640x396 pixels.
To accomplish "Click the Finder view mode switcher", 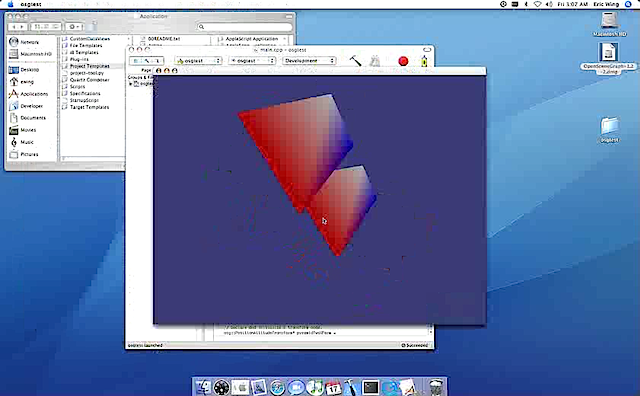I will [x=46, y=27].
